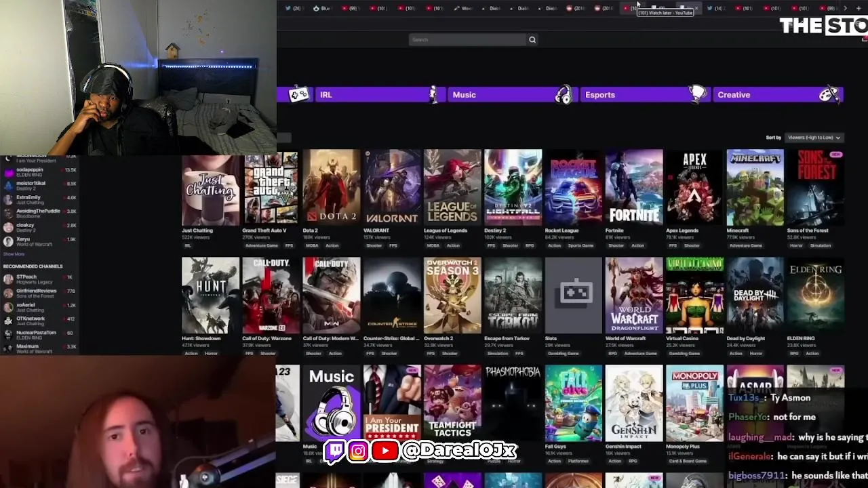Click the IRL tag under Just Chatting
Image resolution: width=868 pixels, height=488 pixels.
pos(187,245)
